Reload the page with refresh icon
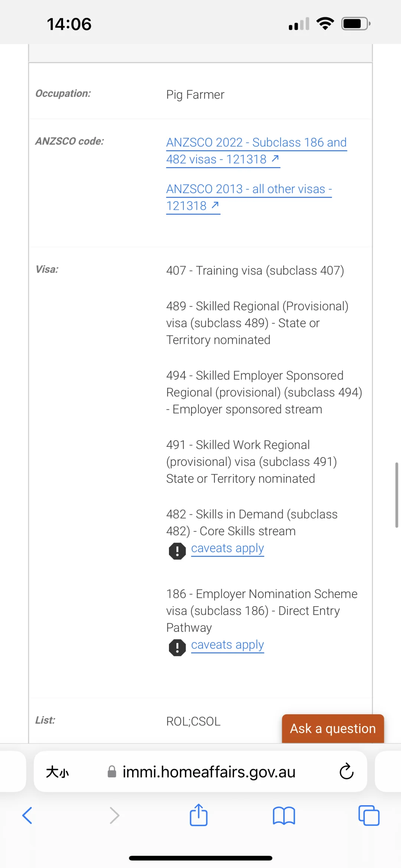401x868 pixels. tap(346, 771)
